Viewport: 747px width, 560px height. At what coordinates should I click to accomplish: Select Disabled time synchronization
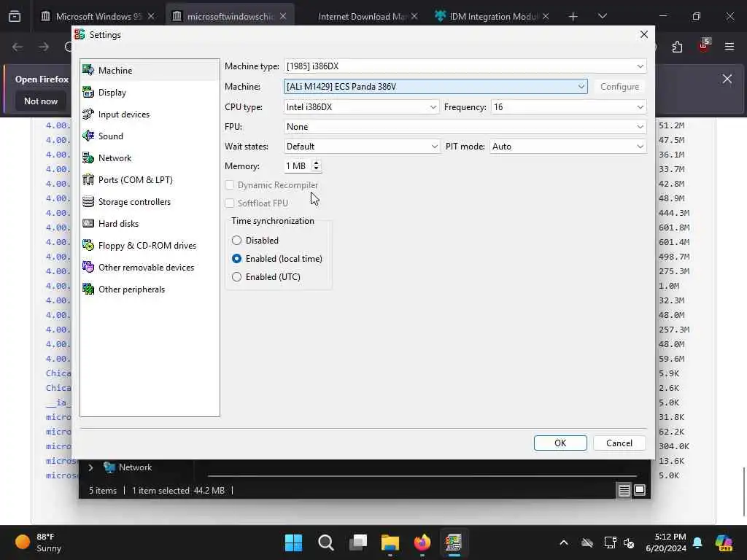pos(236,241)
